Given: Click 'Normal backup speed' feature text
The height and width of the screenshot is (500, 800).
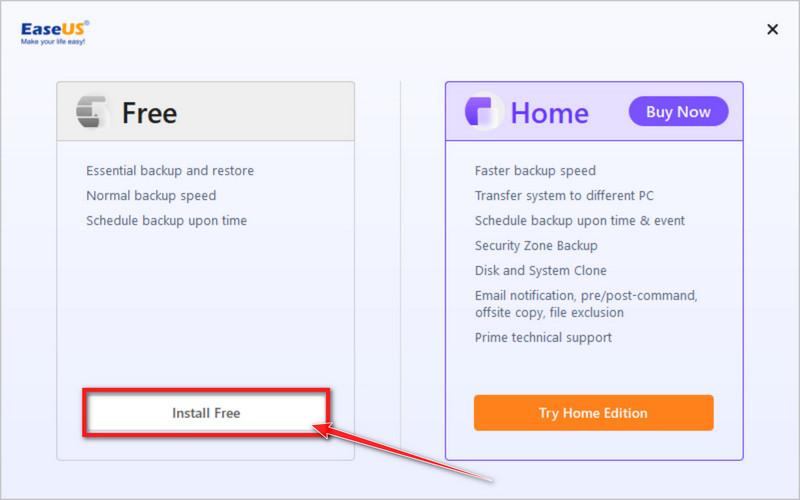Looking at the screenshot, I should (151, 196).
